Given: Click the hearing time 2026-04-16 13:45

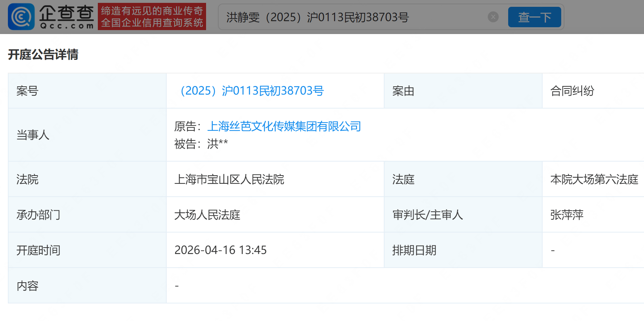Looking at the screenshot, I should click(x=220, y=250).
